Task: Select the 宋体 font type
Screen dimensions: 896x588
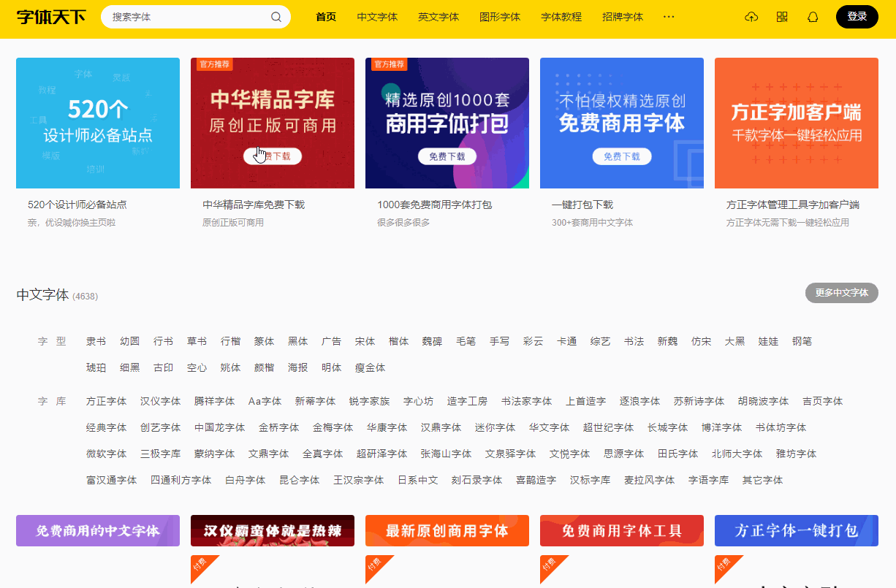Action: [365, 341]
